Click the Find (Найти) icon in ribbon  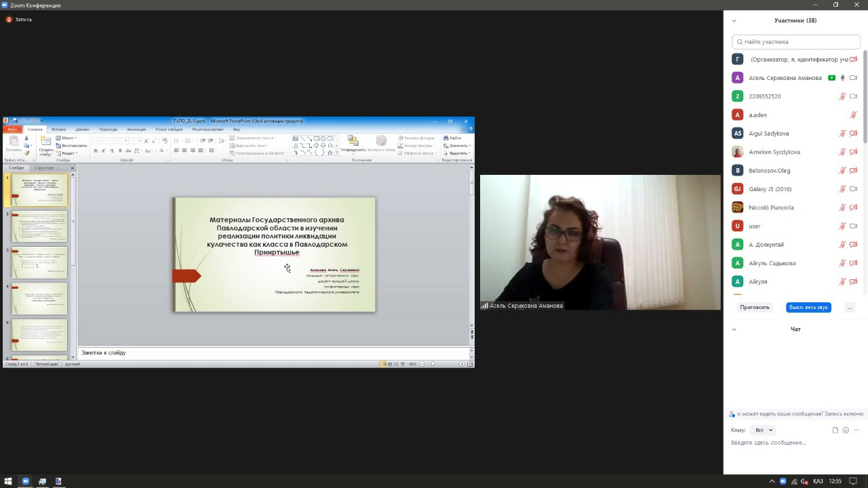coord(452,138)
